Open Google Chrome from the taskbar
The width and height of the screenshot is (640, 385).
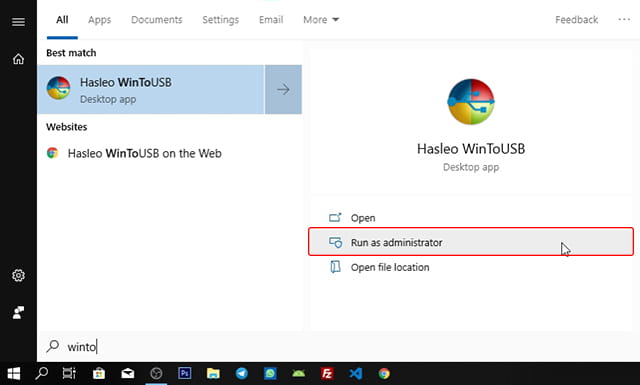(x=384, y=373)
